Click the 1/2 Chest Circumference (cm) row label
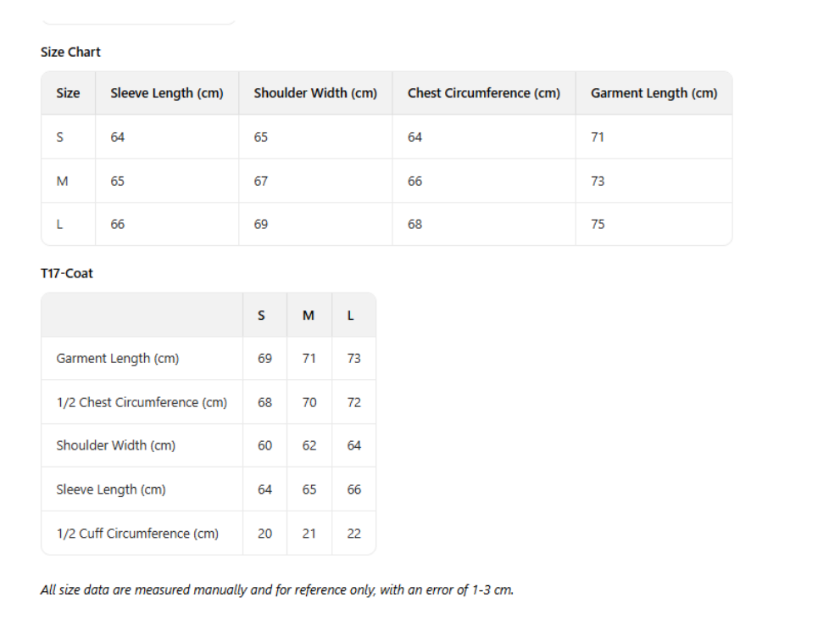This screenshot has height=626, width=840. [142, 402]
